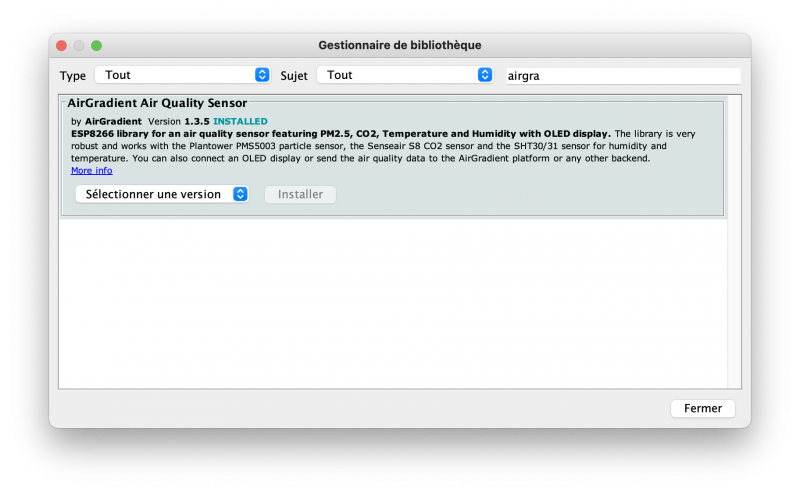Click the bold author name AirGradient
The image size is (800, 493).
[x=113, y=121]
